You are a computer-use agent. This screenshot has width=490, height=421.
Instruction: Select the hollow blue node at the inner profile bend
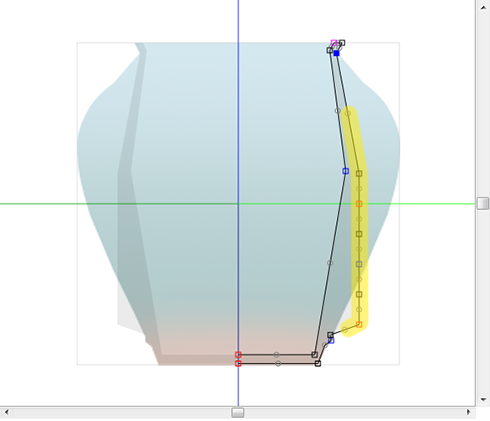tap(346, 171)
